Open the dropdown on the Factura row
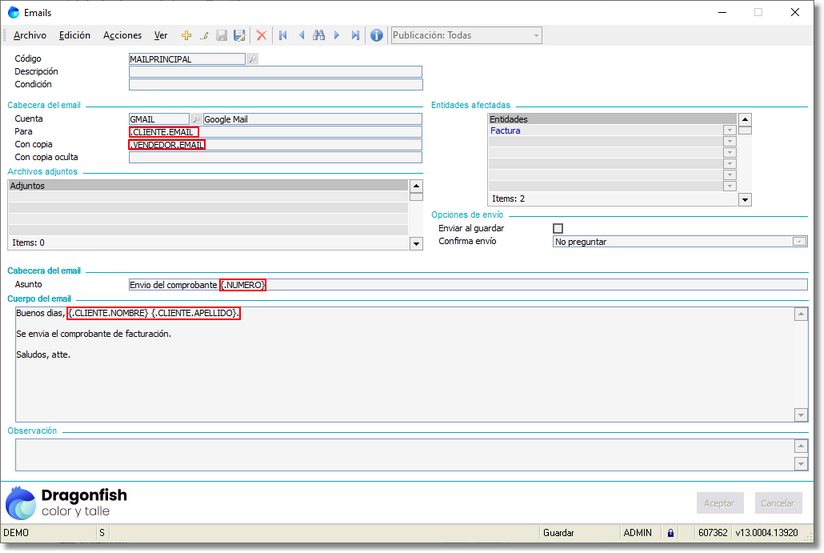The height and width of the screenshot is (553, 824). [729, 130]
